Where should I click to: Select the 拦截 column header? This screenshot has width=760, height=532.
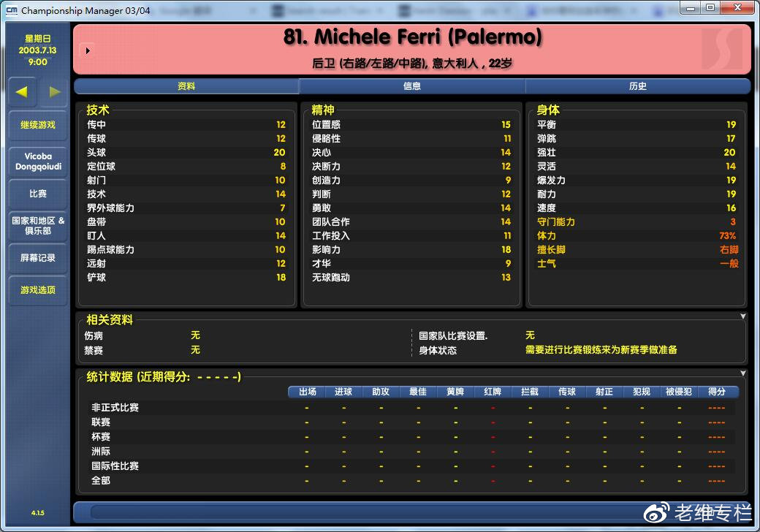[x=530, y=392]
